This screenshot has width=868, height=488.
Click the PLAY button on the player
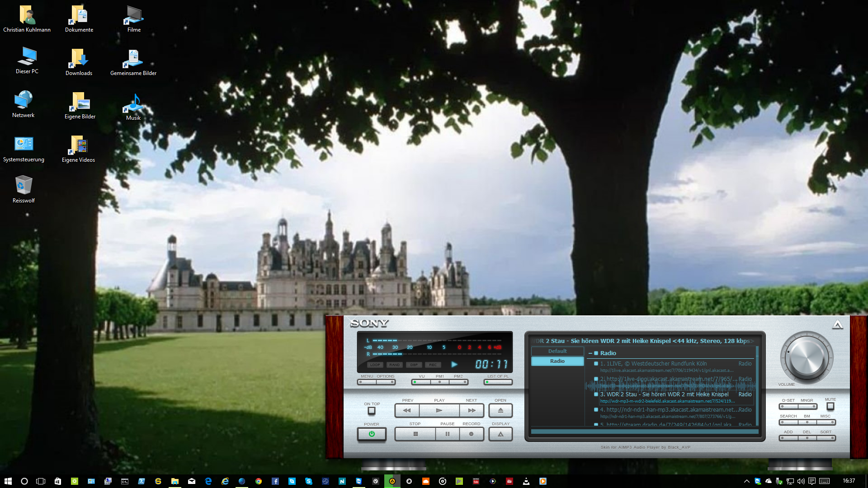coord(439,410)
